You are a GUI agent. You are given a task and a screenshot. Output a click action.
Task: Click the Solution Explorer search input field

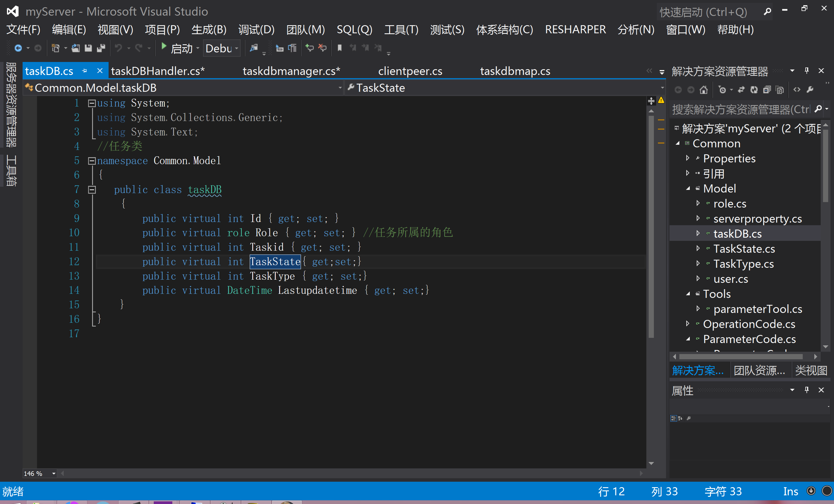click(x=741, y=109)
